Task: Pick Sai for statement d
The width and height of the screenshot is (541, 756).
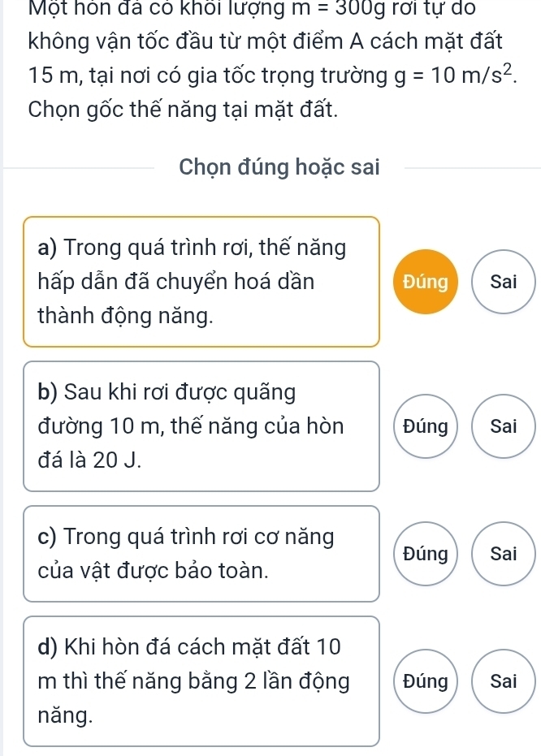Action: (x=504, y=681)
